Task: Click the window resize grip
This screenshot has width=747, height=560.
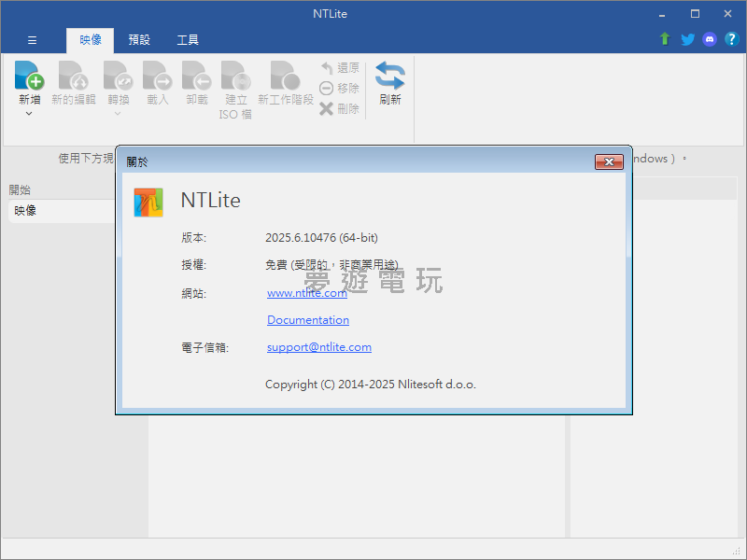Action: tap(737, 550)
